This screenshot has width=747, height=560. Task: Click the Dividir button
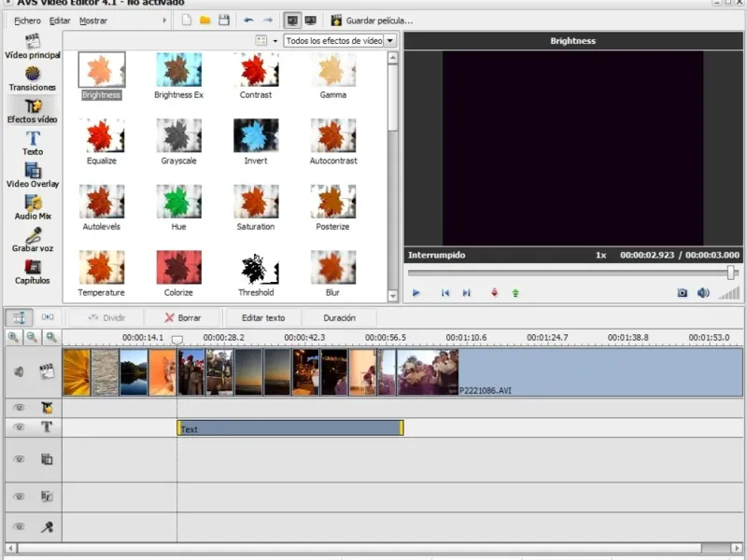click(106, 317)
